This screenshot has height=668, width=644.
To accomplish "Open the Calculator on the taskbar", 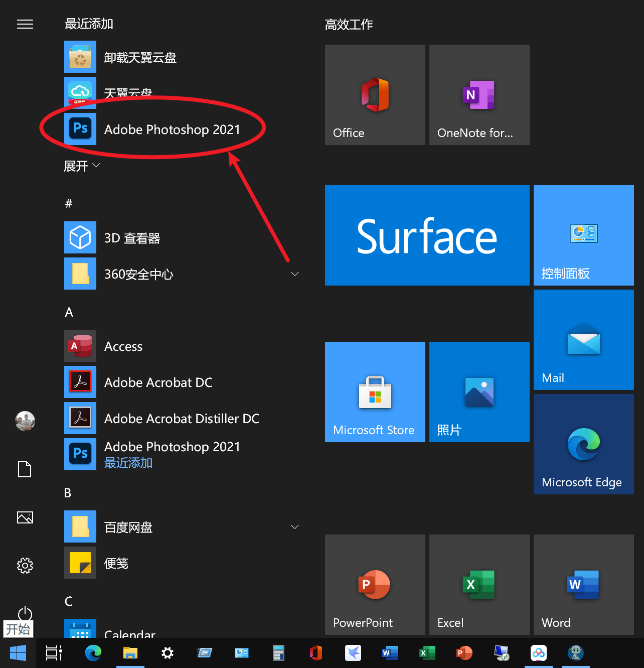I will click(278, 653).
